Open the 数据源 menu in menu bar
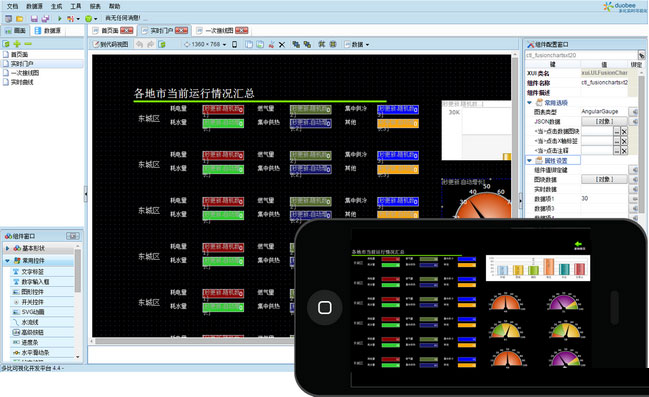This screenshot has height=397, width=649. pos(34,6)
